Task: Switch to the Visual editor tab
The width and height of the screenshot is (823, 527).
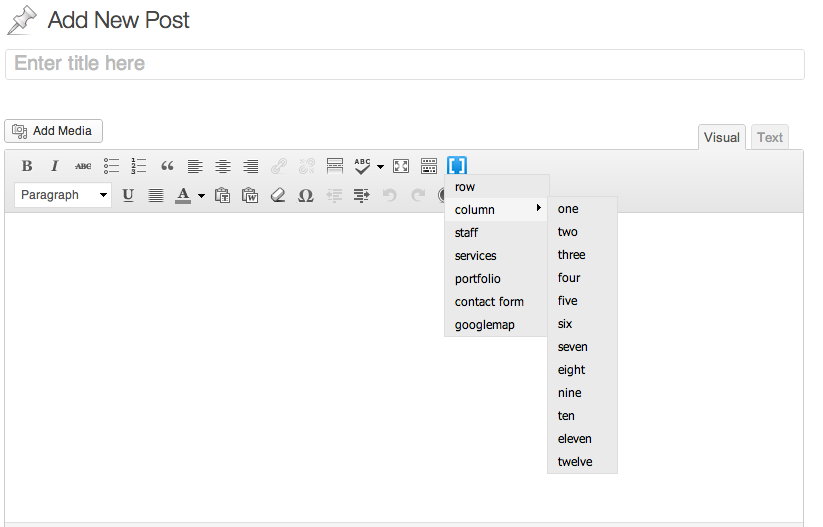Action: point(722,138)
